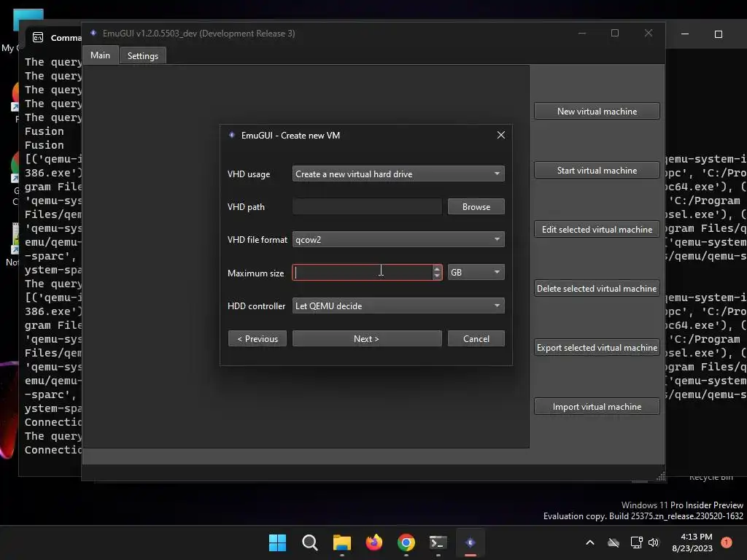Open the notification bell badge
The width and height of the screenshot is (747, 560).
click(x=727, y=542)
